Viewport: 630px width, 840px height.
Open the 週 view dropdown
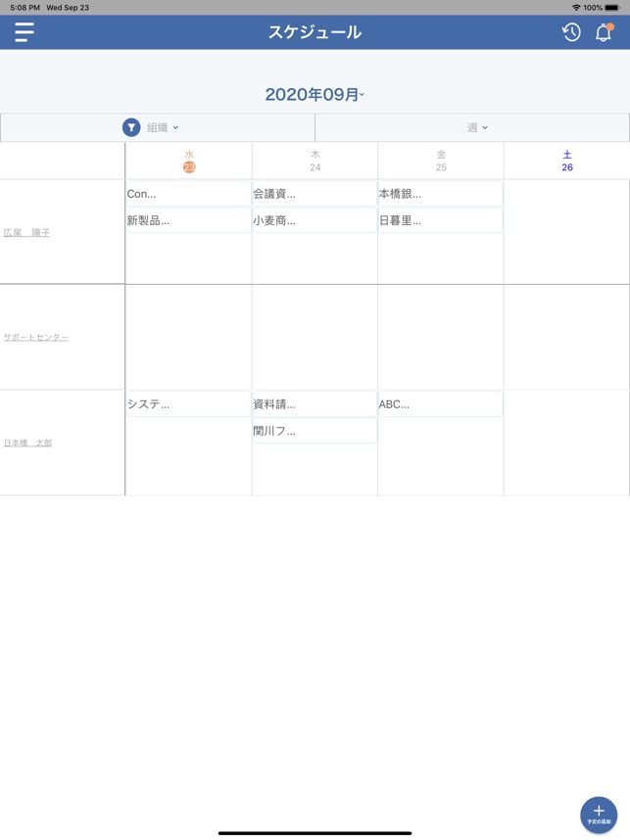(476, 127)
